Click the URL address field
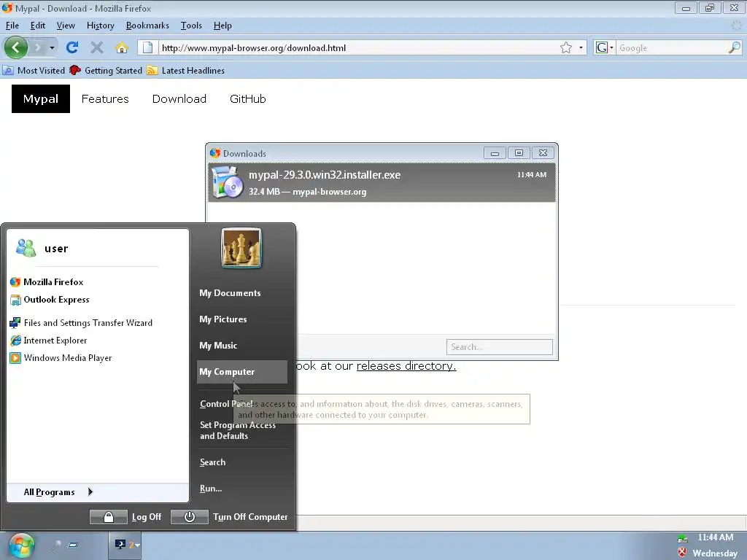Screen dimensions: 747x560 (357, 47)
